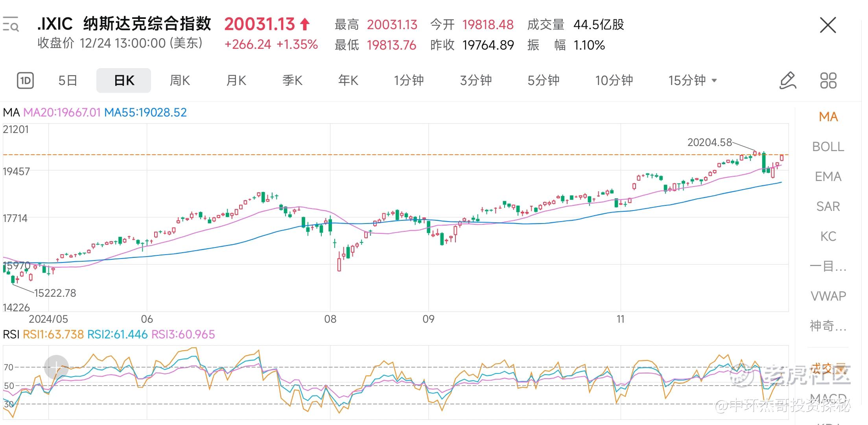Select the VWAP indicator
The width and height of the screenshot is (868, 425).
click(x=828, y=296)
